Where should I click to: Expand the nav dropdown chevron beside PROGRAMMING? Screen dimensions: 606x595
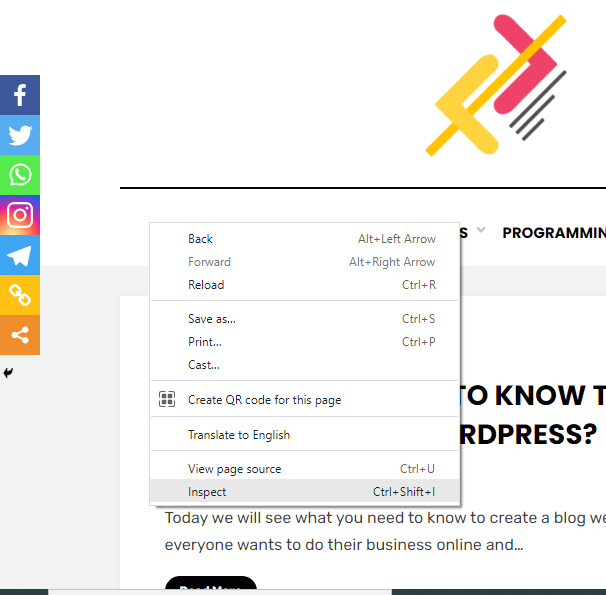481,230
